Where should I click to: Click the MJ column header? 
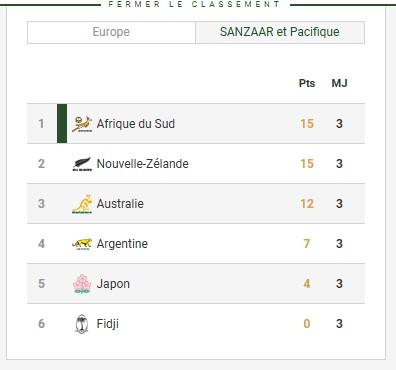pyautogui.click(x=339, y=83)
